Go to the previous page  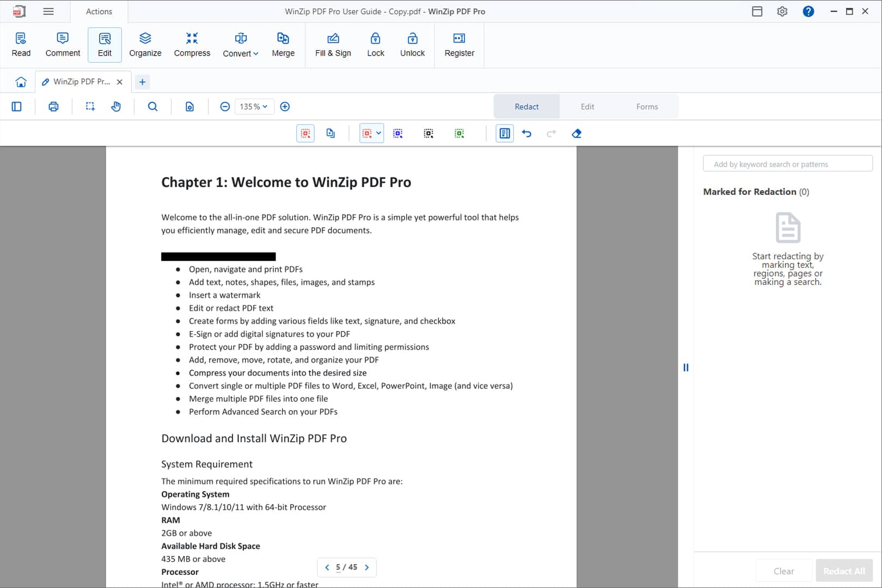click(327, 567)
